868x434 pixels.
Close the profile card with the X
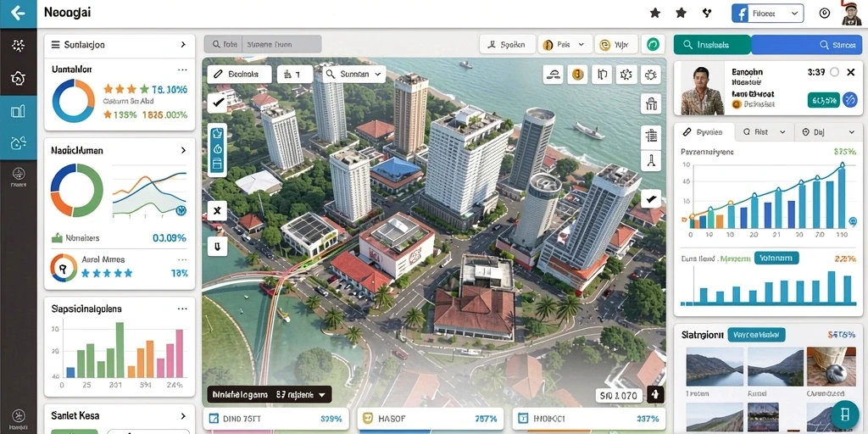point(851,72)
